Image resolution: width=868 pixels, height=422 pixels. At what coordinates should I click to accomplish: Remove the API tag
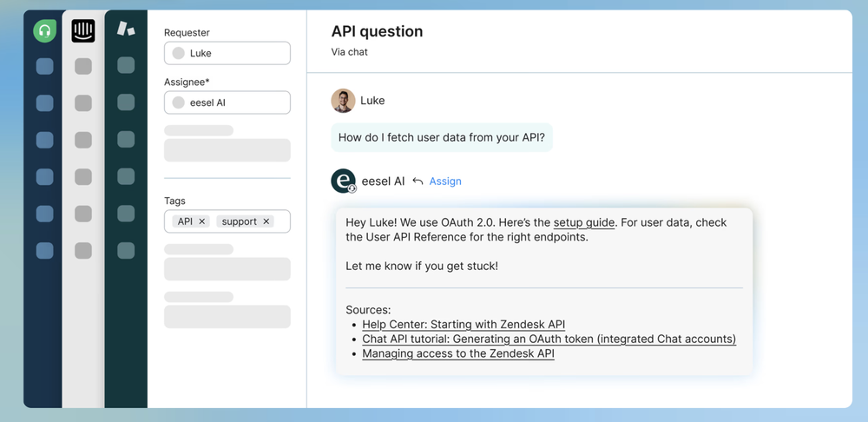pyautogui.click(x=202, y=221)
